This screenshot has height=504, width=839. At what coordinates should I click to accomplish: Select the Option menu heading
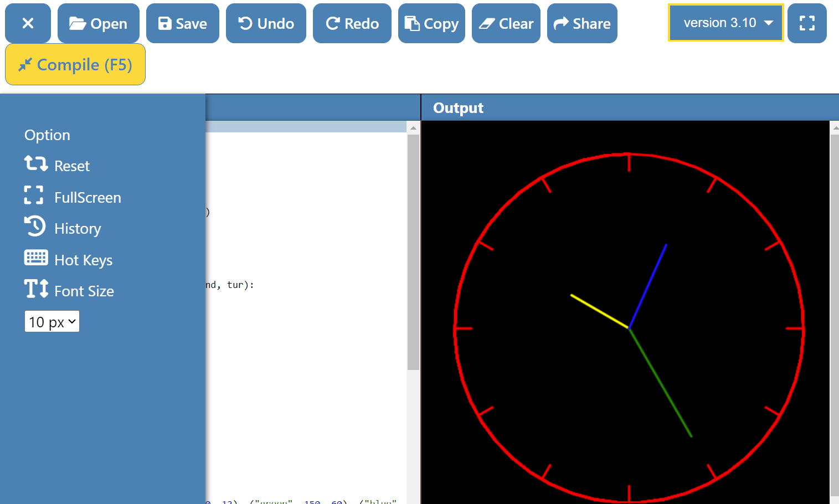(x=47, y=135)
